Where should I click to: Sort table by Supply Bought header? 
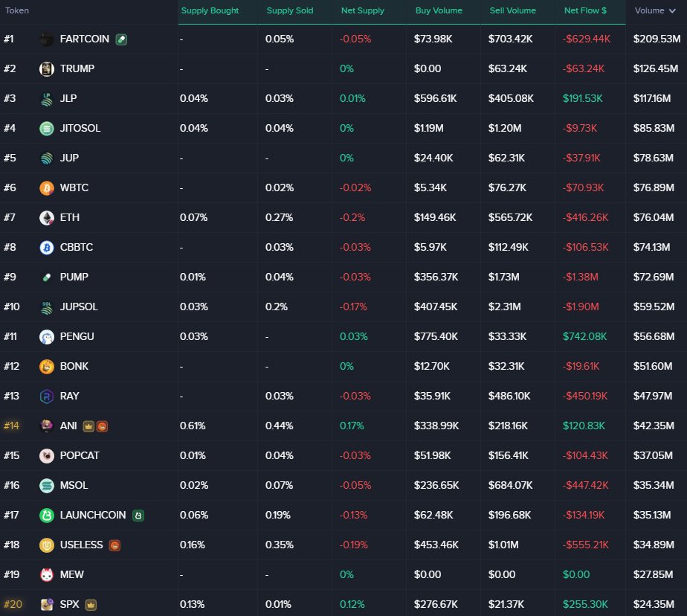(210, 10)
